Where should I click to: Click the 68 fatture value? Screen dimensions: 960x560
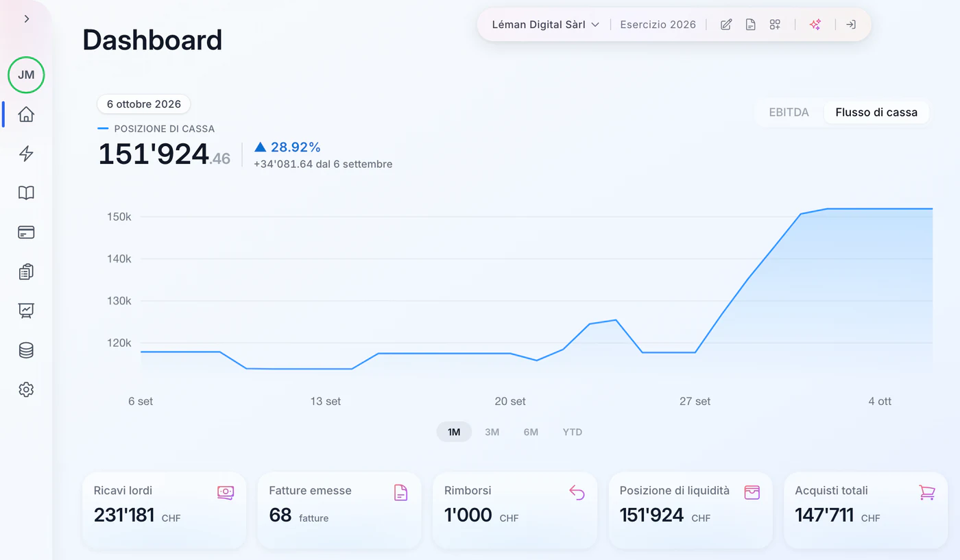point(299,515)
